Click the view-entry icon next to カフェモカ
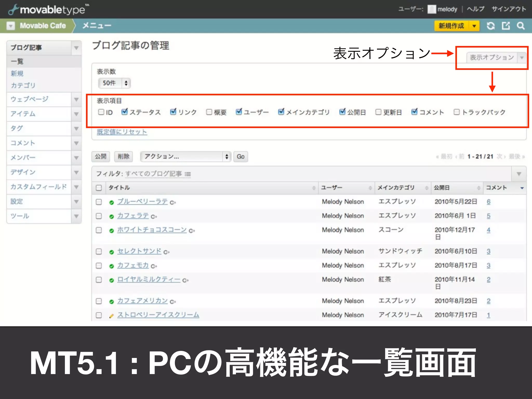This screenshot has height=399, width=532. [154, 266]
